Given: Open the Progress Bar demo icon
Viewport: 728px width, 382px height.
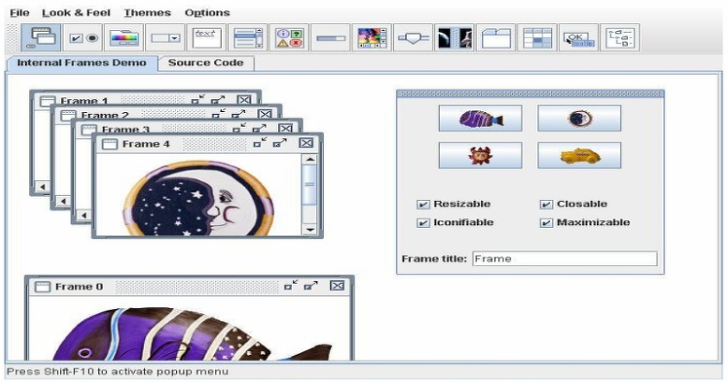Looking at the screenshot, I should click(331, 38).
